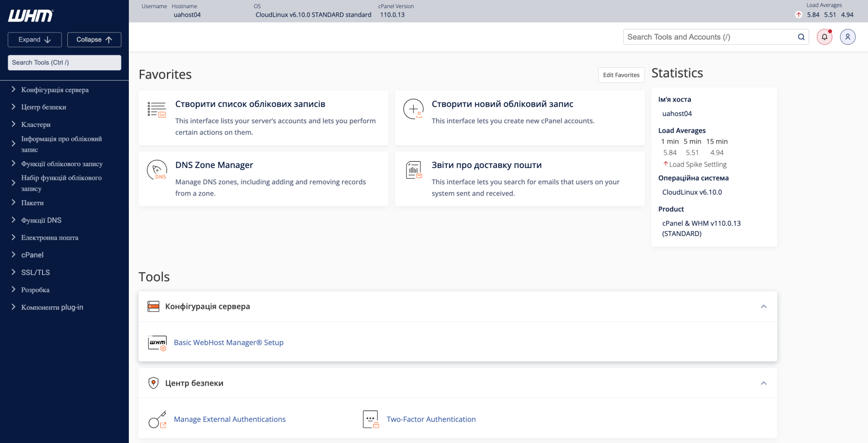Select the mail delivery reports document icon
Viewport: 868px width, 443px height.
[413, 170]
